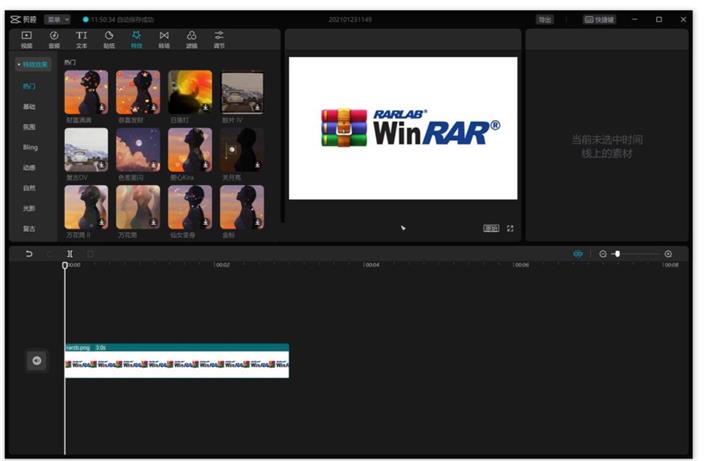This screenshot has width=728, height=461.
Task: Download the 金粉 effect via arrow icon
Action: (x=257, y=223)
